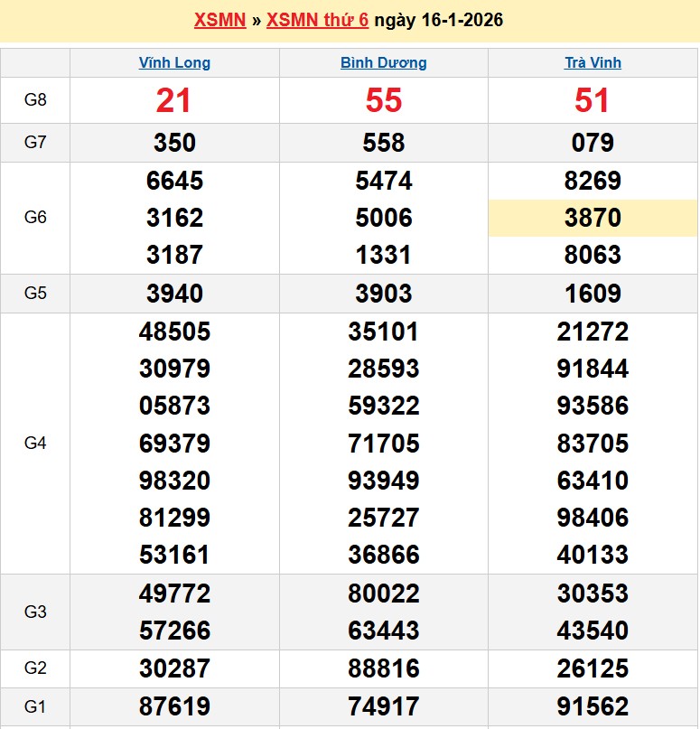Select the highlighted G6 number 3870
The width and height of the screenshot is (700, 729).
coord(593,218)
